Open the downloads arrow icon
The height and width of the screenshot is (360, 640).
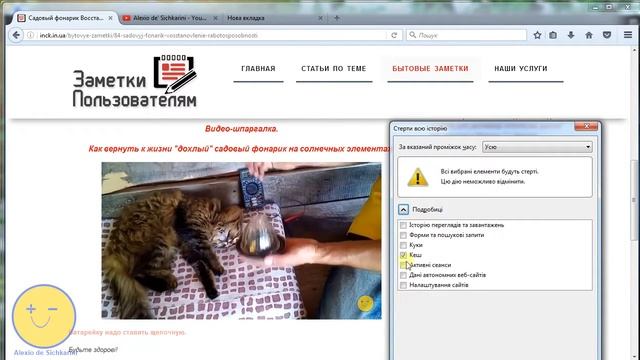pos(571,35)
